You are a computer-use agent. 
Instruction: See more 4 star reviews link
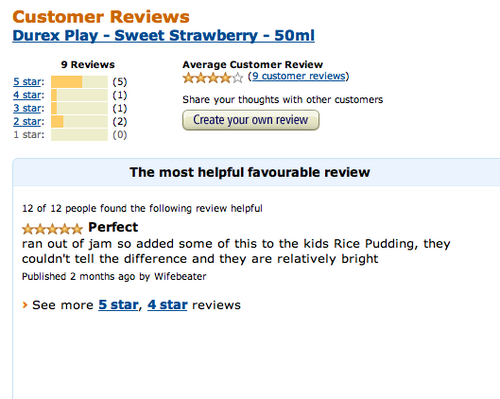click(x=167, y=305)
